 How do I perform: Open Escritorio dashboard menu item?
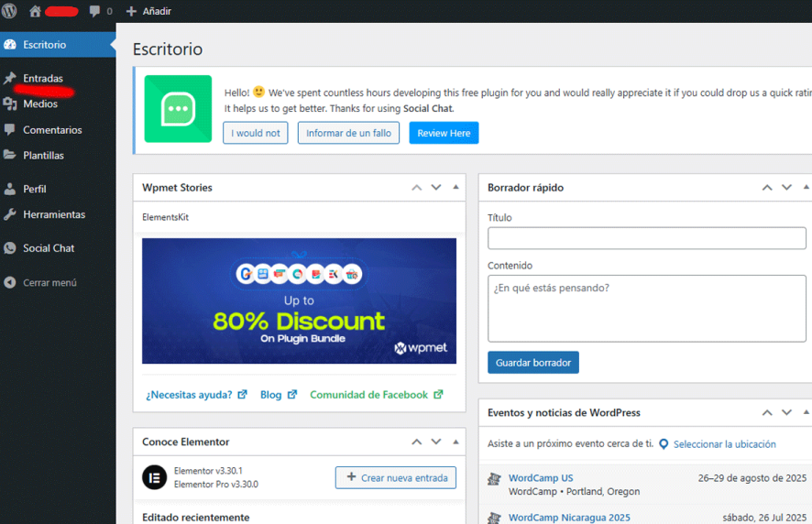[x=57, y=45]
